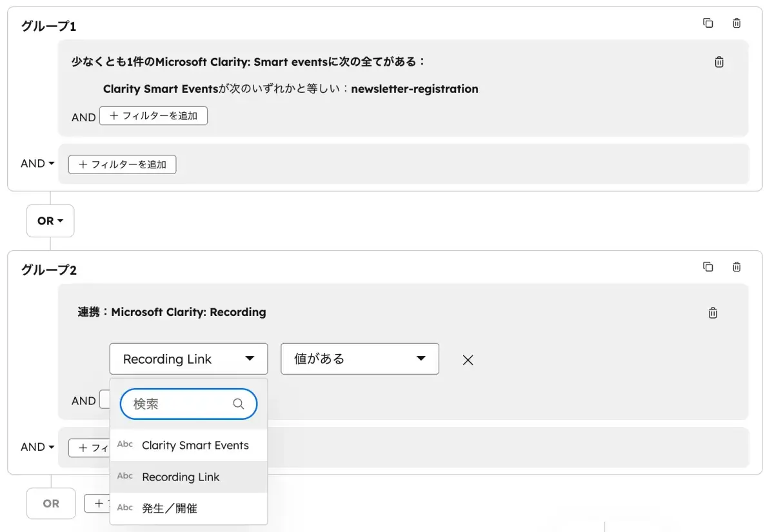Open the AND dropdown in グループ2
Screen dimensions: 774x532
click(x=37, y=447)
